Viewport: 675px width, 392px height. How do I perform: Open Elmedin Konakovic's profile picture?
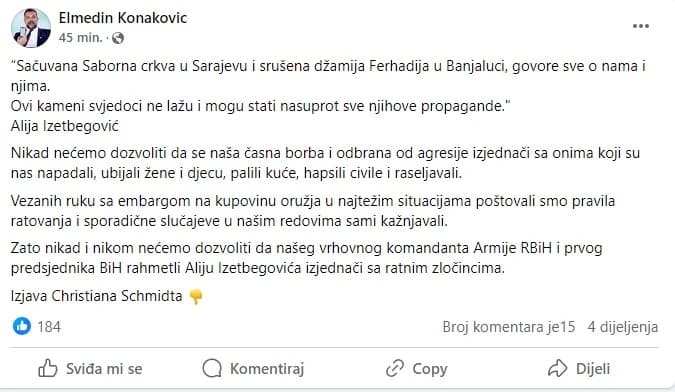pos(31,28)
